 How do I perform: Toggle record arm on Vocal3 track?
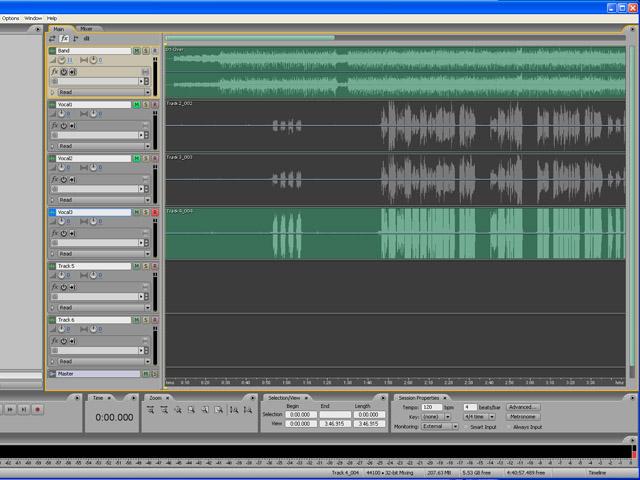coord(155,212)
